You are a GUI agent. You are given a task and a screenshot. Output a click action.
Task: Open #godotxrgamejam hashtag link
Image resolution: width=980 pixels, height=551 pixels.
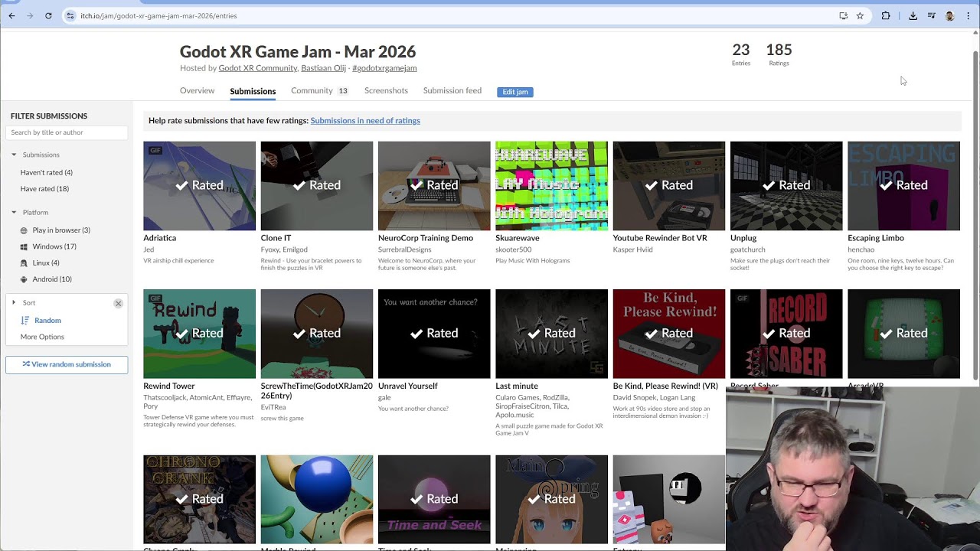(384, 68)
